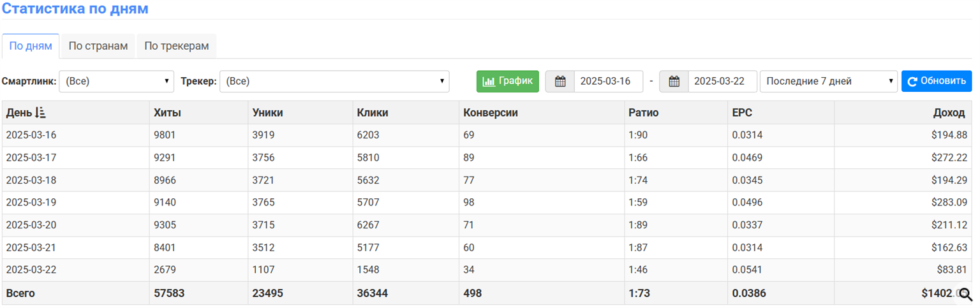This screenshot has height=308, width=980.
Task: Open the Последние 7 дней period dropdown
Action: pos(829,82)
